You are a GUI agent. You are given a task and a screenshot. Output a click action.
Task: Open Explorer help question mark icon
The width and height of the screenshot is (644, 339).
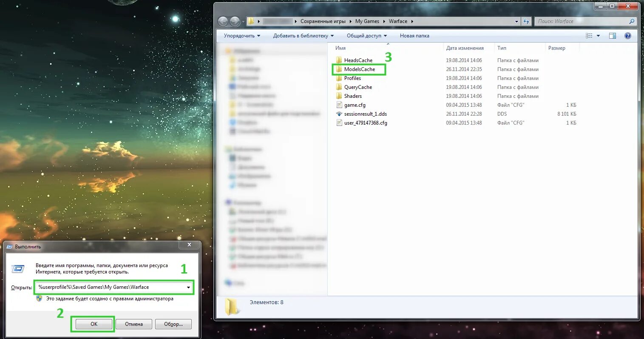(628, 36)
